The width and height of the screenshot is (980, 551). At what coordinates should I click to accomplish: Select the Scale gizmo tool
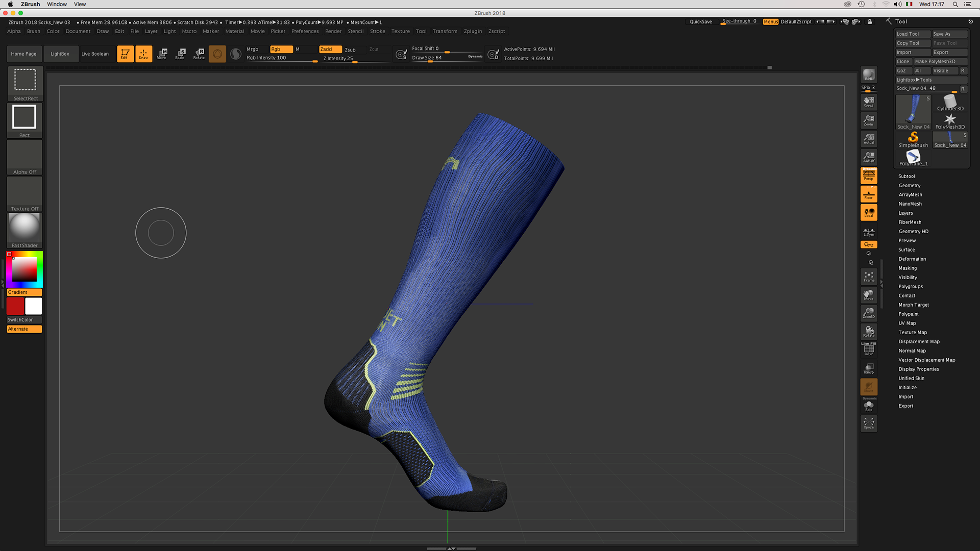click(x=180, y=54)
